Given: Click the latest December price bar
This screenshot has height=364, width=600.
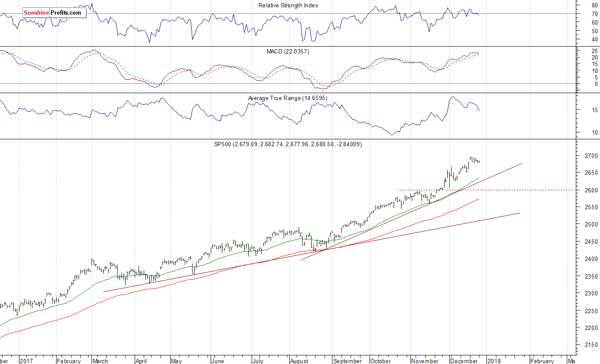Looking at the screenshot, I should (479, 162).
